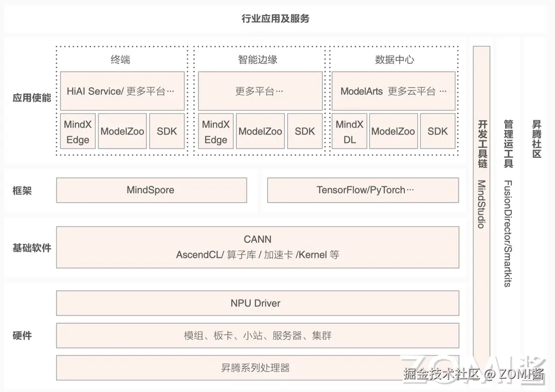This screenshot has width=555, height=392.
Task: Click the 智能边缘 column heading
Action: [x=257, y=60]
